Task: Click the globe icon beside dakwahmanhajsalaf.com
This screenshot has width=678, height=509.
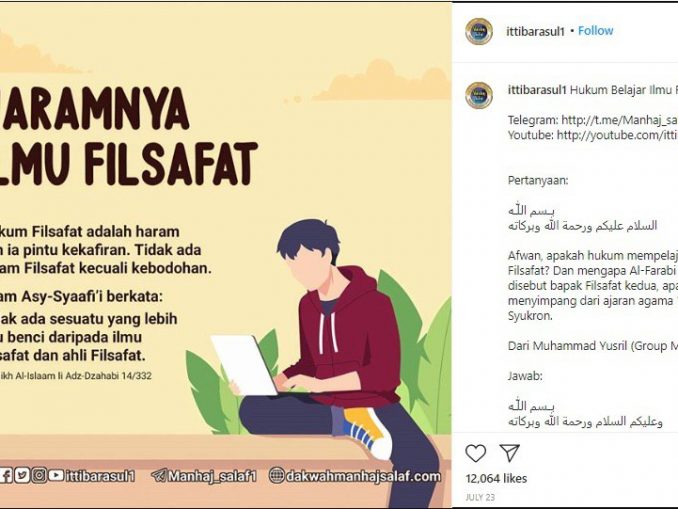Action: coord(276,476)
